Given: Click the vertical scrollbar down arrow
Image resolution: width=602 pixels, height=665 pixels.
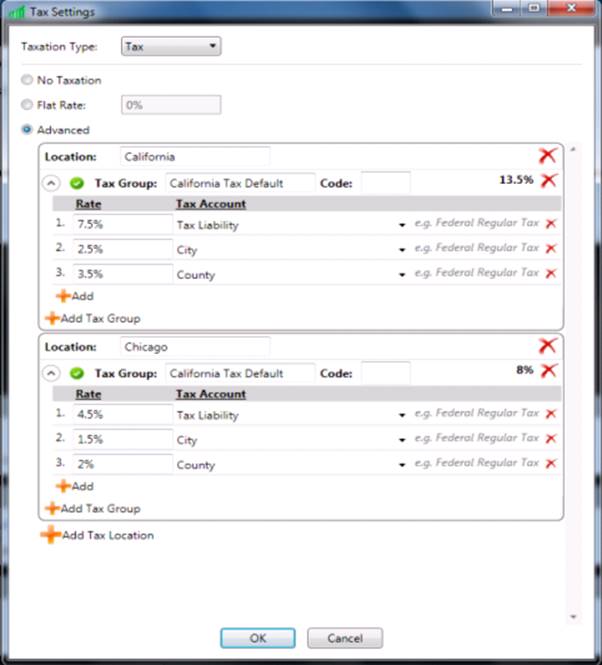Looking at the screenshot, I should (574, 617).
